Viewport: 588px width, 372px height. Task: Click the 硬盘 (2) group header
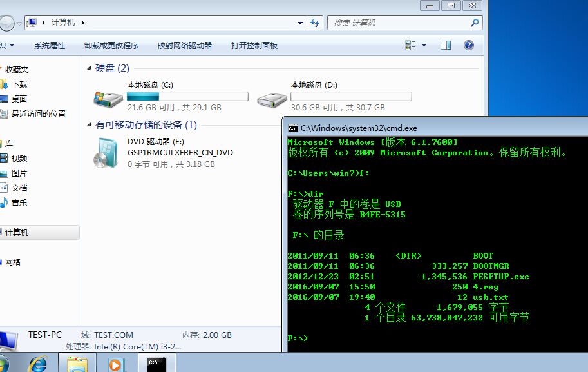coord(112,68)
